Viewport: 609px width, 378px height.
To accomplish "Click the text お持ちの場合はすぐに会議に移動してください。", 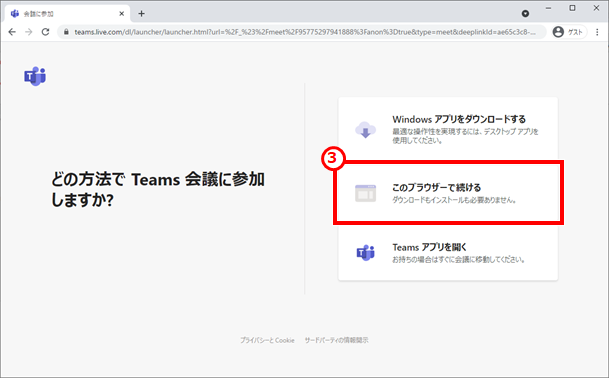I will point(459,260).
